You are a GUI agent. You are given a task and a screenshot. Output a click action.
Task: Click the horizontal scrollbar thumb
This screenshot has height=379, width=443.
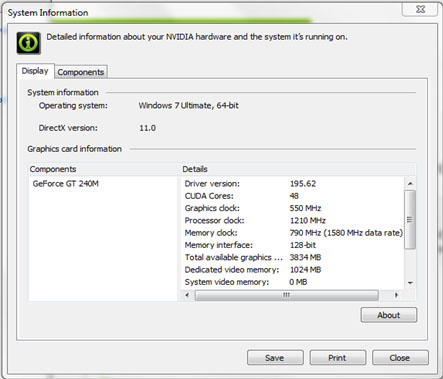(x=287, y=295)
